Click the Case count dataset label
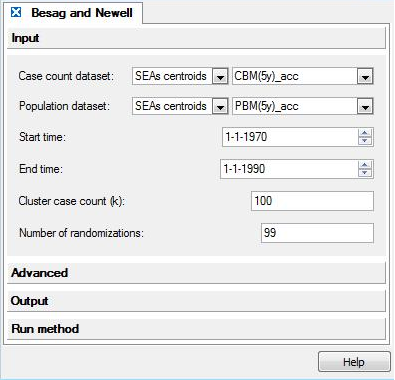 66,76
